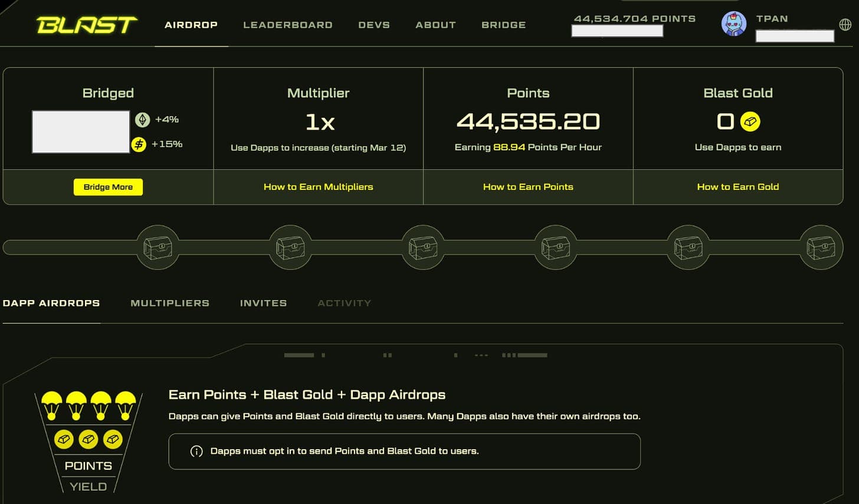Screen dimensions: 859x504
Task: Click the dollar +15% yield icon
Action: (139, 144)
